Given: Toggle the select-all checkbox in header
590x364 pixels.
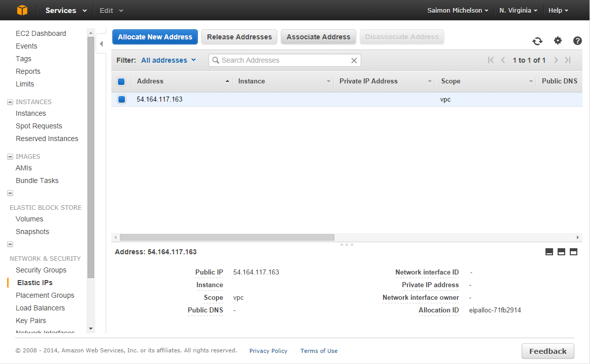Looking at the screenshot, I should pos(121,81).
